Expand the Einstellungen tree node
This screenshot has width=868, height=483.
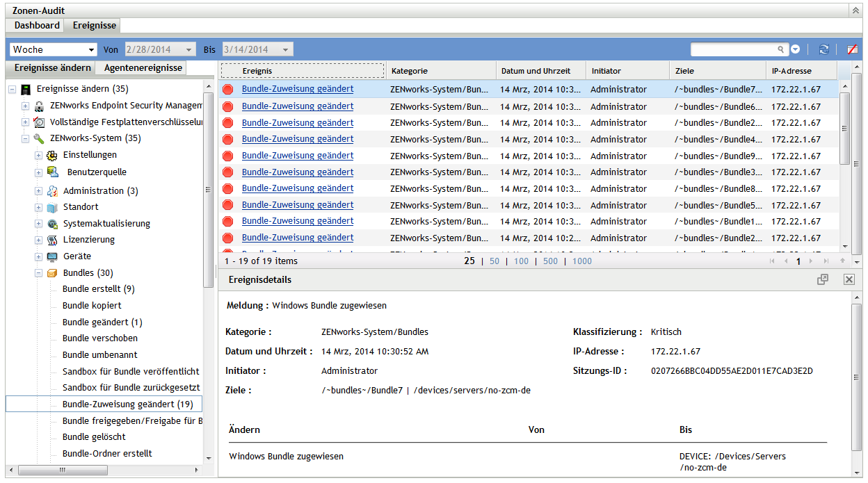(x=39, y=155)
